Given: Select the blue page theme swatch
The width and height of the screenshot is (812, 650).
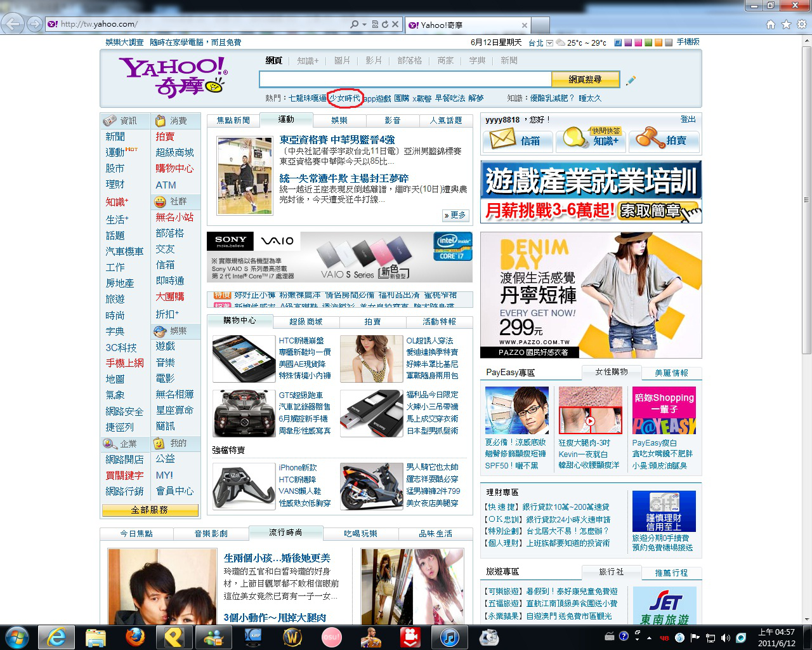Looking at the screenshot, I should click(618, 43).
